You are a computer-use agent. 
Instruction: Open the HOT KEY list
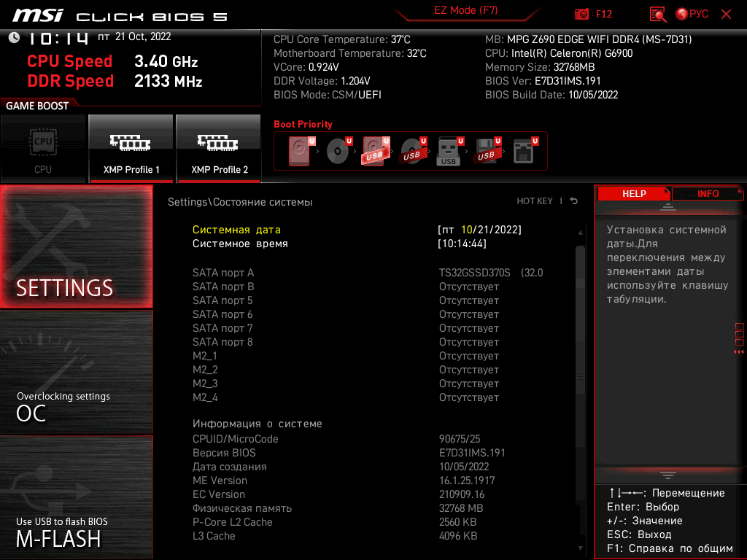(535, 201)
